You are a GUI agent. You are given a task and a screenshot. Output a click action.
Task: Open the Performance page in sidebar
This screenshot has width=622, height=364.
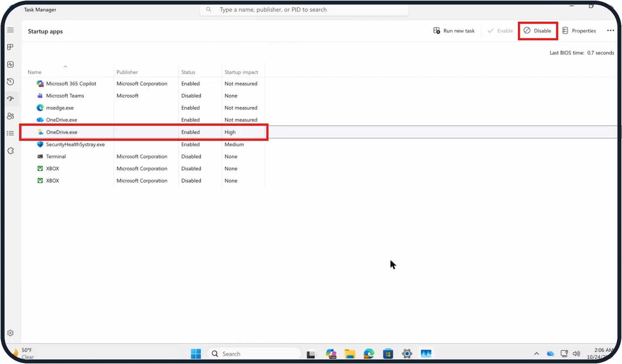10,64
